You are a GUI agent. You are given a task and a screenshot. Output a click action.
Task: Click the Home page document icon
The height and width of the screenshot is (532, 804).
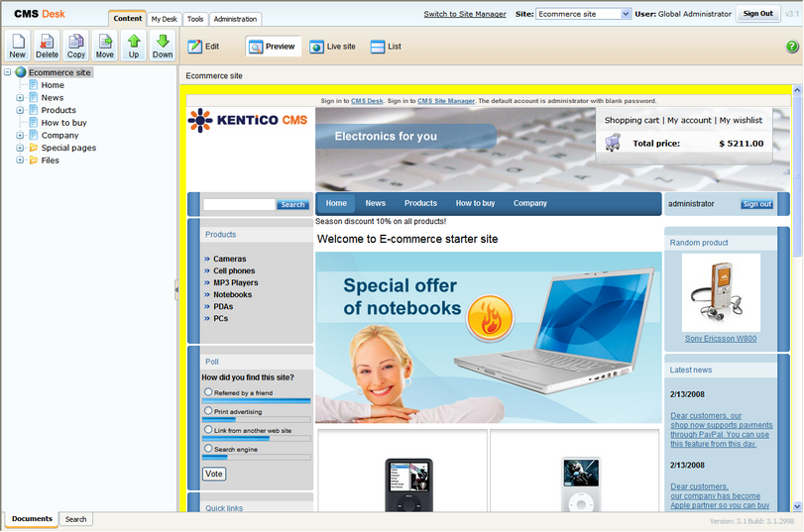pyautogui.click(x=34, y=84)
